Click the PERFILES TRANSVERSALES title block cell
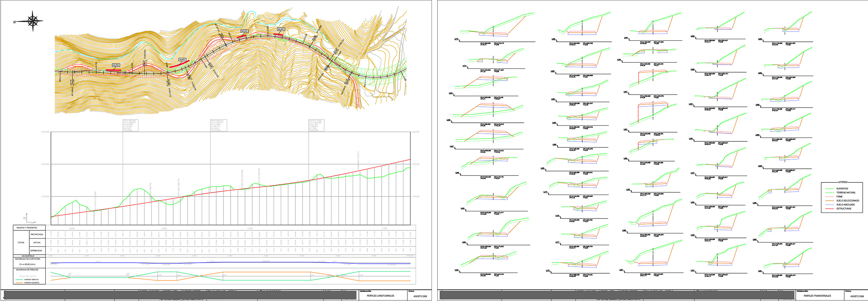The image size is (868, 301). tap(817, 296)
